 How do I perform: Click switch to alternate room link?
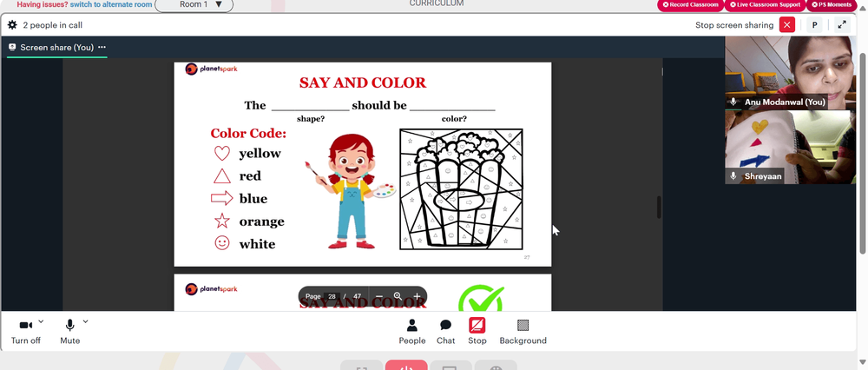(x=111, y=4)
